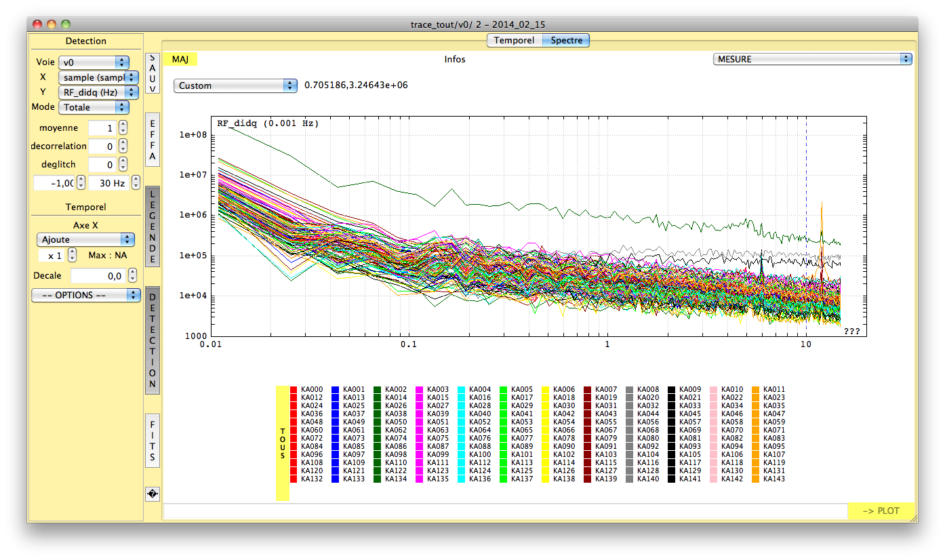Toggle the vertical DETECTION button

coord(153,340)
